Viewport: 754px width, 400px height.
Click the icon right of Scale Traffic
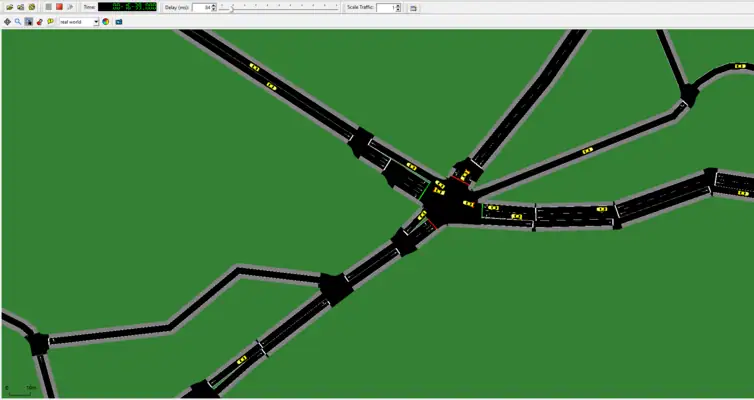click(414, 7)
